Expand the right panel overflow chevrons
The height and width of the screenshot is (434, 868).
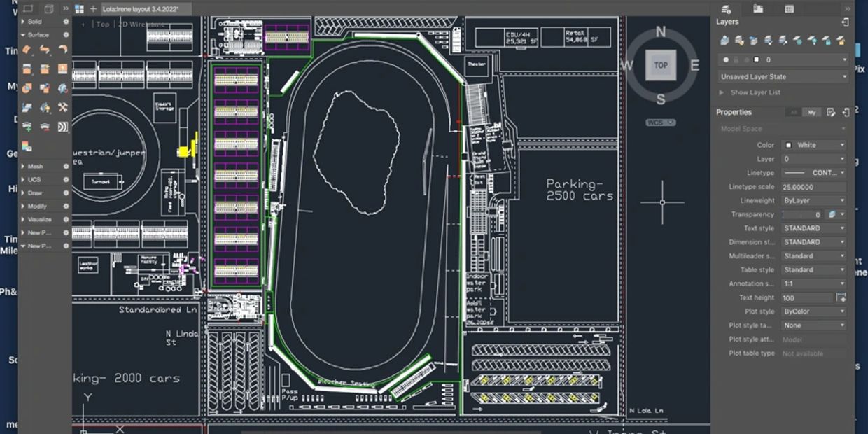[x=847, y=8]
